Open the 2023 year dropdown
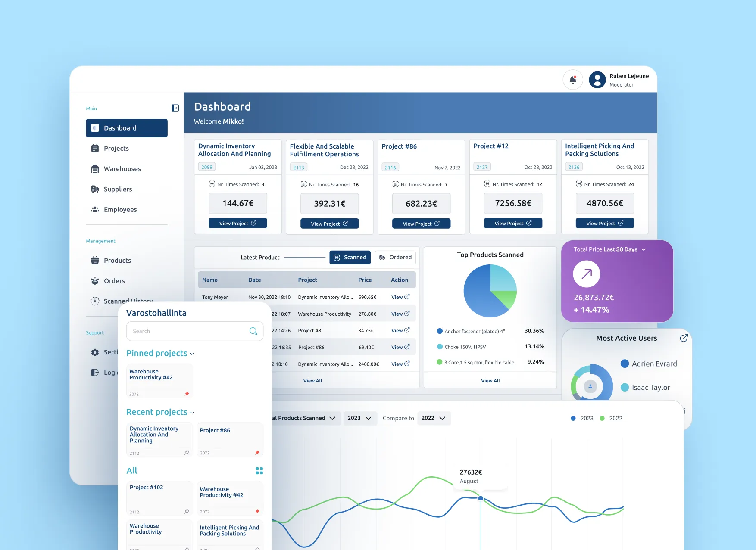Image resolution: width=756 pixels, height=550 pixels. click(x=360, y=418)
